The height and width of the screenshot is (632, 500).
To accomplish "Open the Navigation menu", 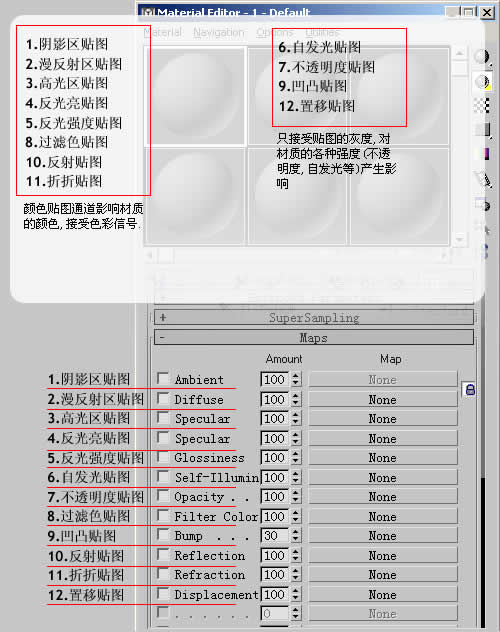I will pyautogui.click(x=218, y=32).
